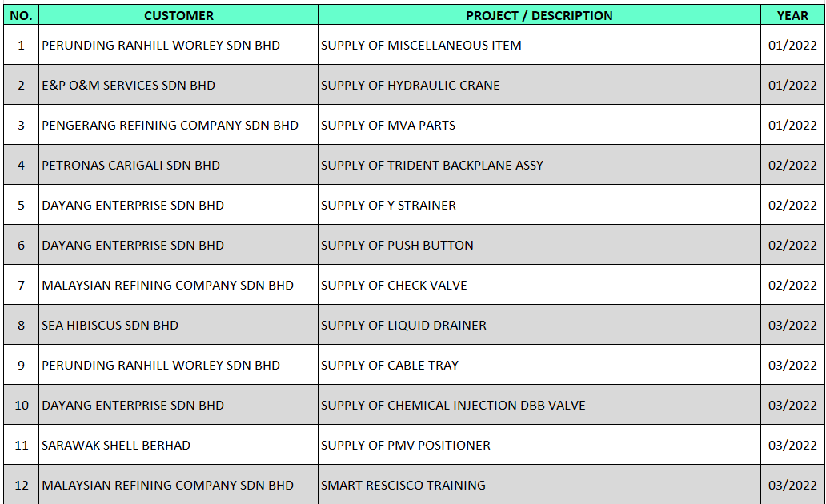Click the SUPPLY OF CABLE TRAY cell
The height and width of the screenshot is (504, 826).
click(x=390, y=366)
